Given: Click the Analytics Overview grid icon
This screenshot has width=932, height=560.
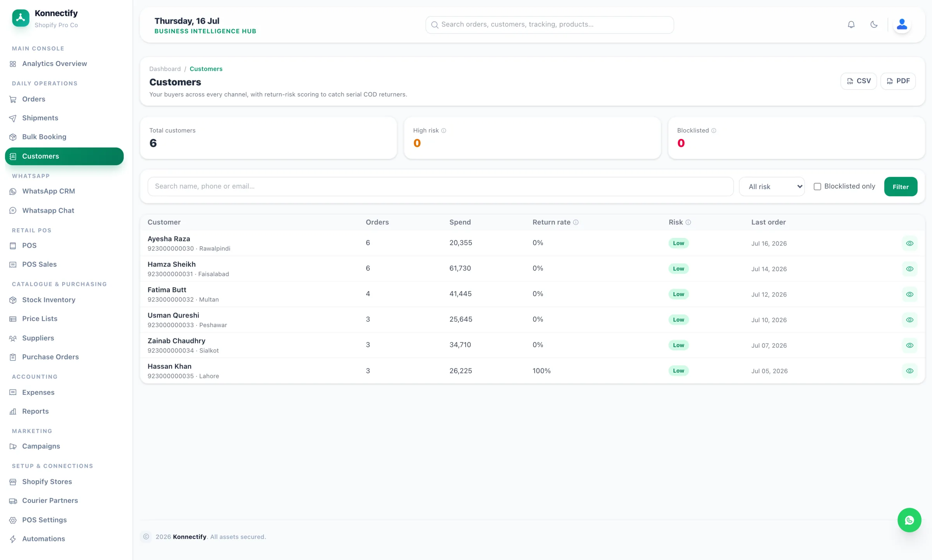Looking at the screenshot, I should pos(13,64).
